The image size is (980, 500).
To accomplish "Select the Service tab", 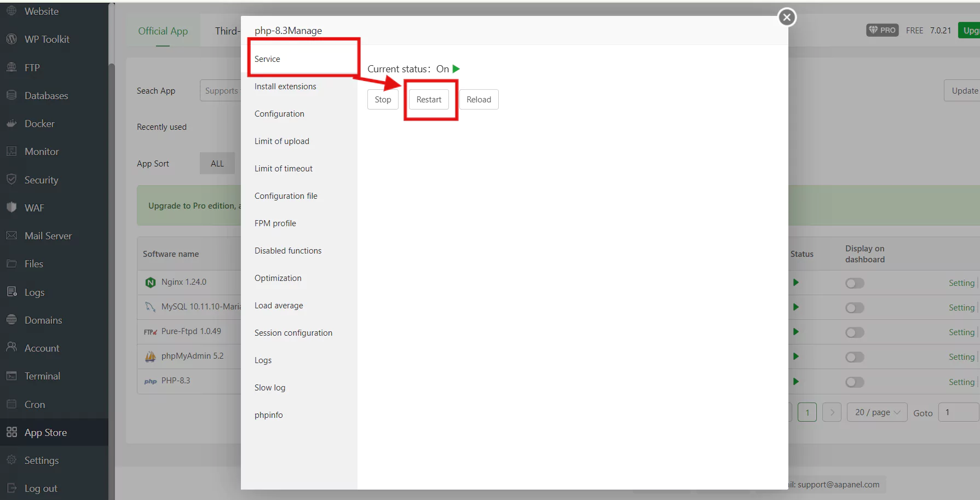I will point(299,59).
